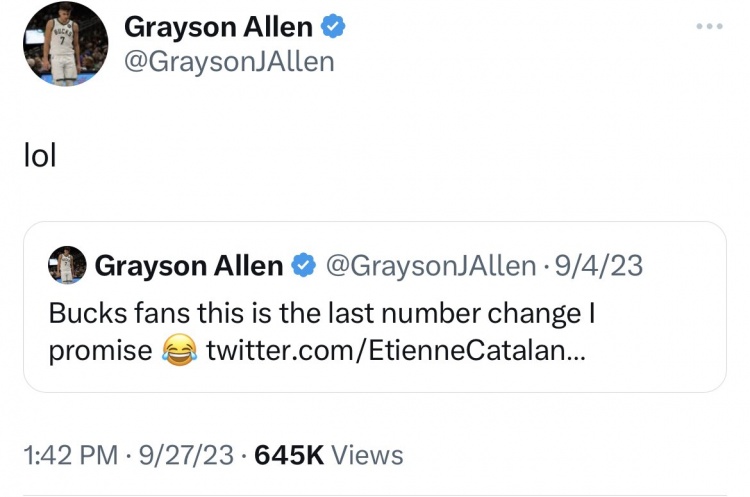Click the words 'number change I' in the quote
This screenshot has height=497, width=750.
[x=488, y=314]
